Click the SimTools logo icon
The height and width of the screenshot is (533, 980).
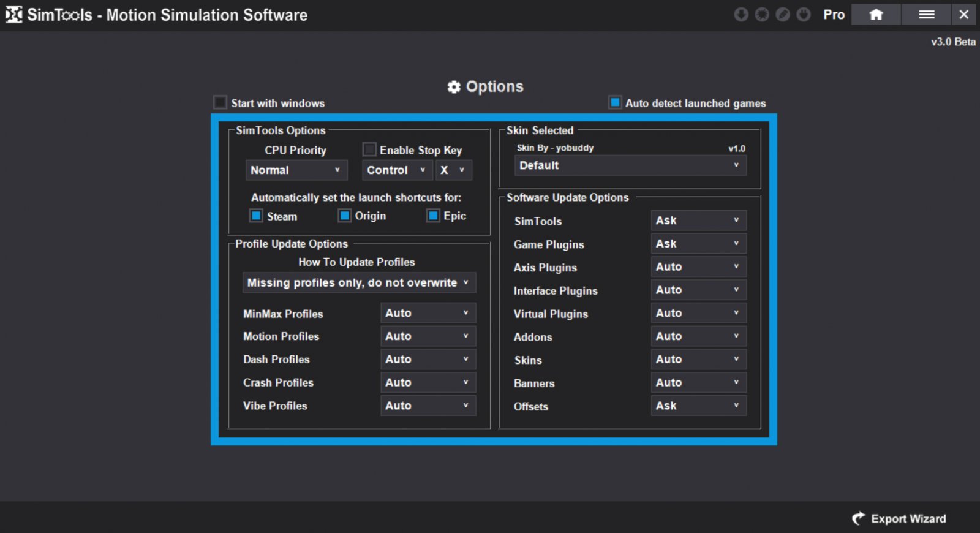13,14
